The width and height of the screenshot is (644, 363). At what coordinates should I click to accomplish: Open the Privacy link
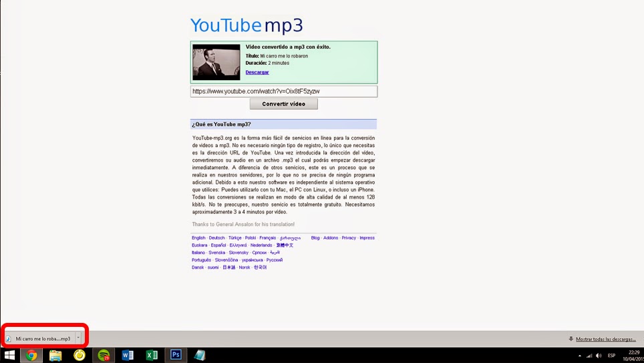[x=349, y=238]
